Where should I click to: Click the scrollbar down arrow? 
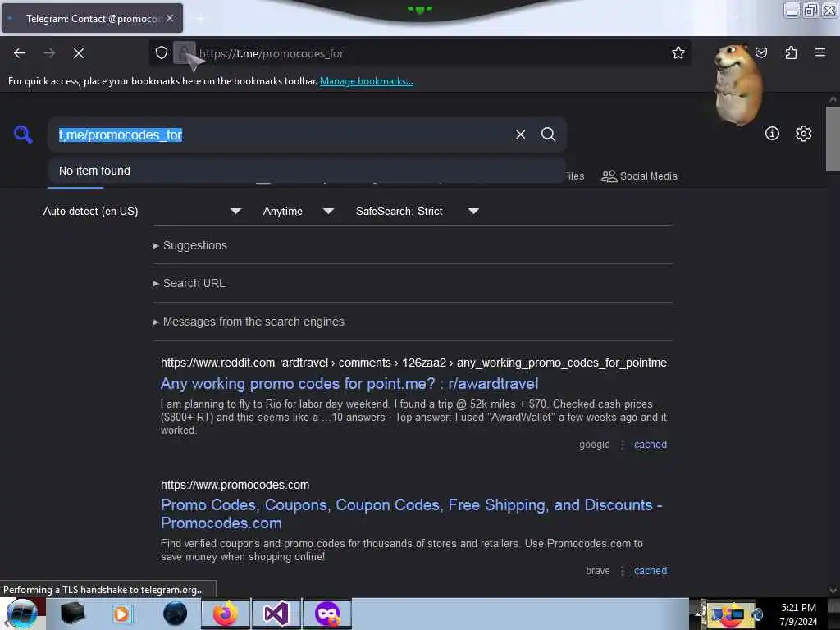click(x=833, y=591)
